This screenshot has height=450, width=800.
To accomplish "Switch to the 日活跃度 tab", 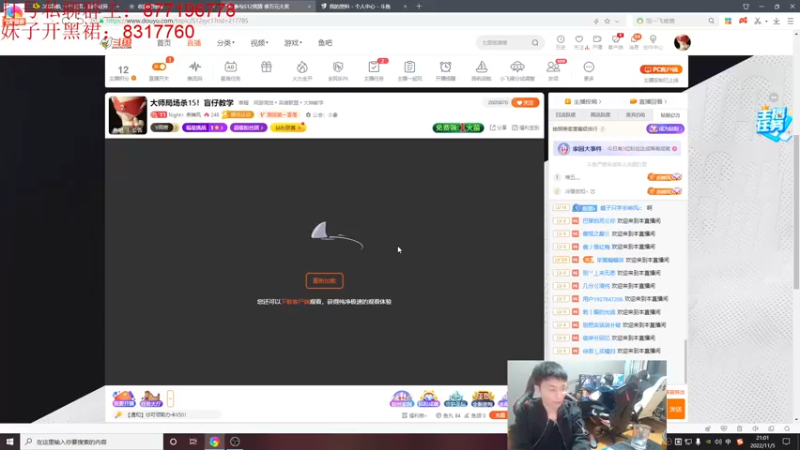I will tap(565, 115).
